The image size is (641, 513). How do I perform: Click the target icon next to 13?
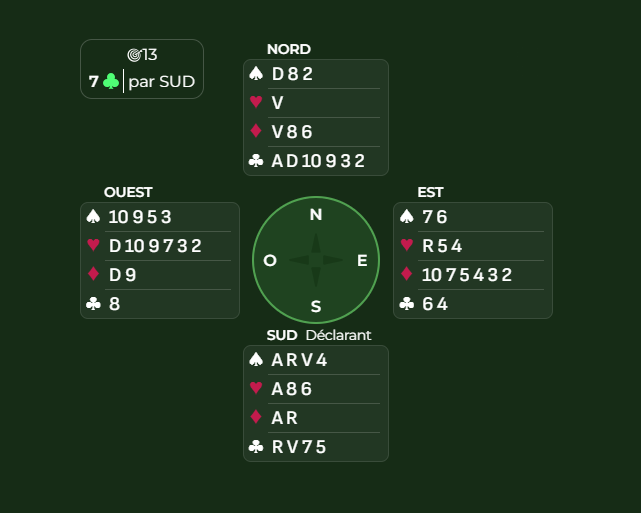click(x=134, y=55)
